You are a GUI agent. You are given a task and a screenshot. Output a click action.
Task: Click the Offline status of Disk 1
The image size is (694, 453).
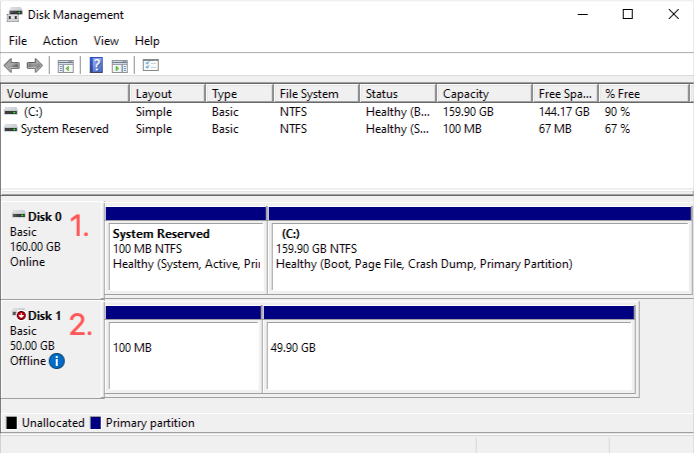tap(28, 361)
